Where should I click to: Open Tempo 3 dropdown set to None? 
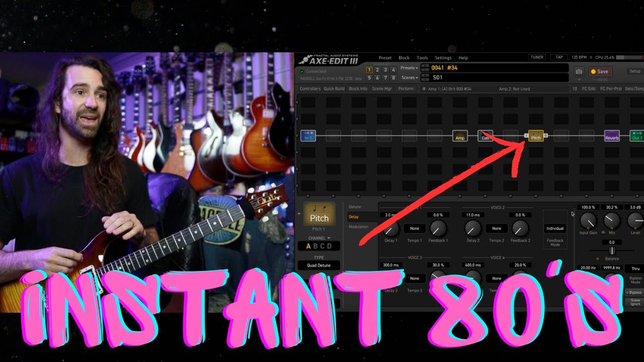(x=415, y=278)
